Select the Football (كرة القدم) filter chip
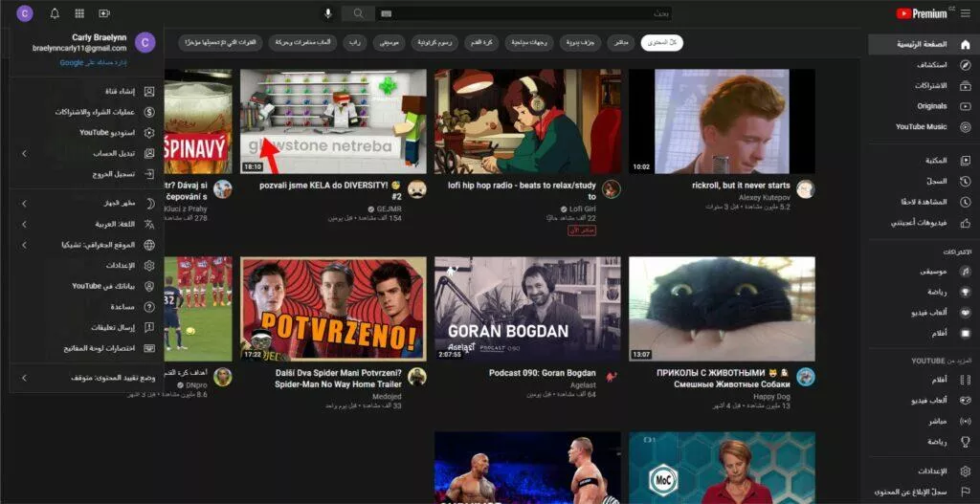 [x=481, y=42]
